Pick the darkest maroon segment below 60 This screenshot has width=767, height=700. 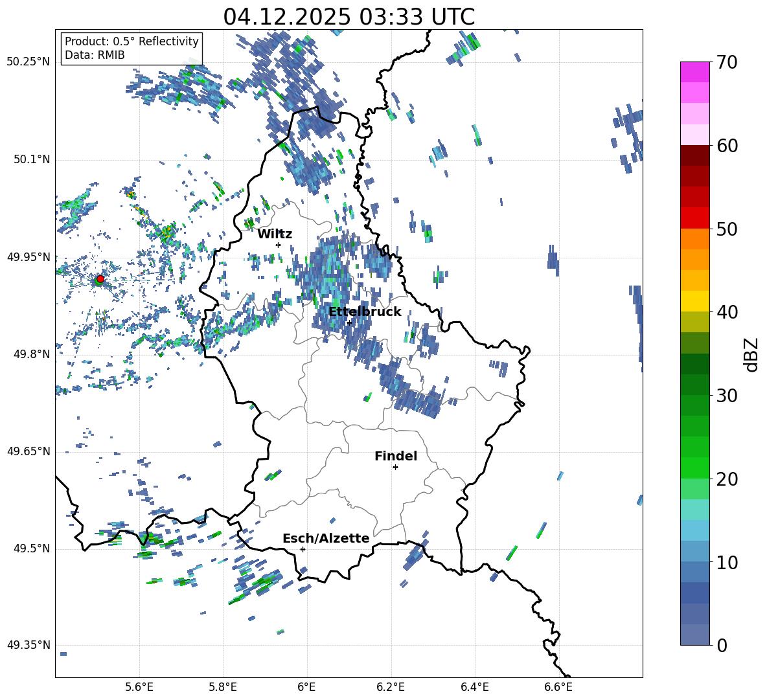(695, 155)
